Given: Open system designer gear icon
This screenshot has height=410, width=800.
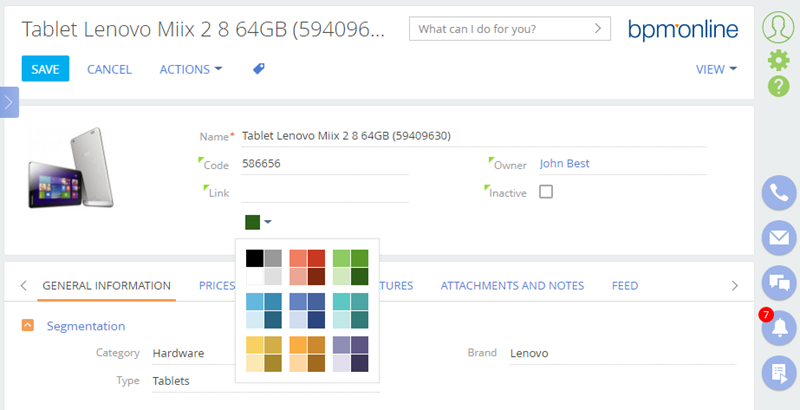Looking at the screenshot, I should coord(778,60).
